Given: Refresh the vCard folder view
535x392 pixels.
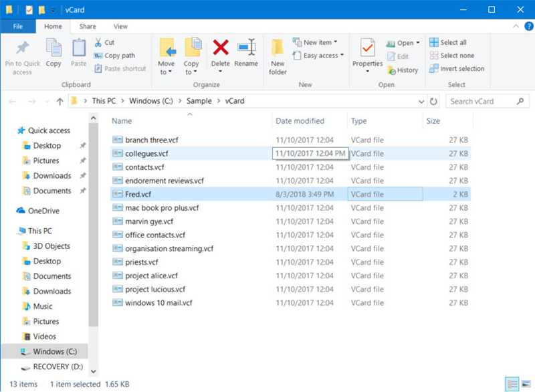Looking at the screenshot, I should [x=433, y=101].
